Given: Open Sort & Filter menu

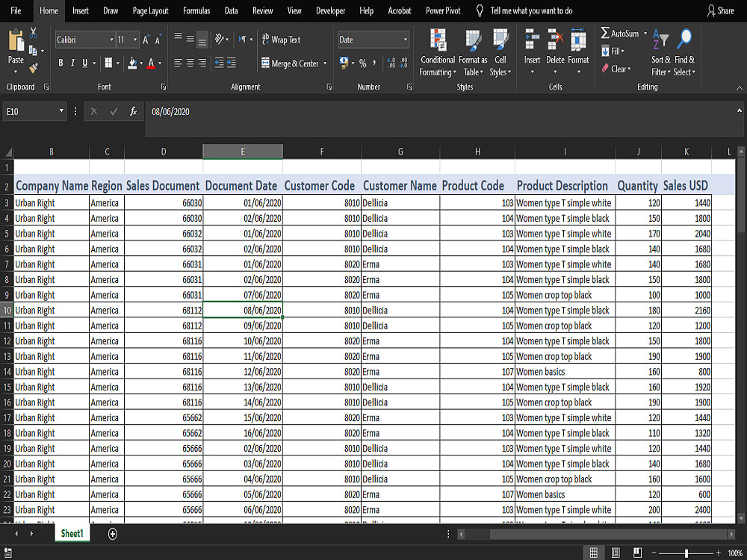Looking at the screenshot, I should [x=661, y=52].
